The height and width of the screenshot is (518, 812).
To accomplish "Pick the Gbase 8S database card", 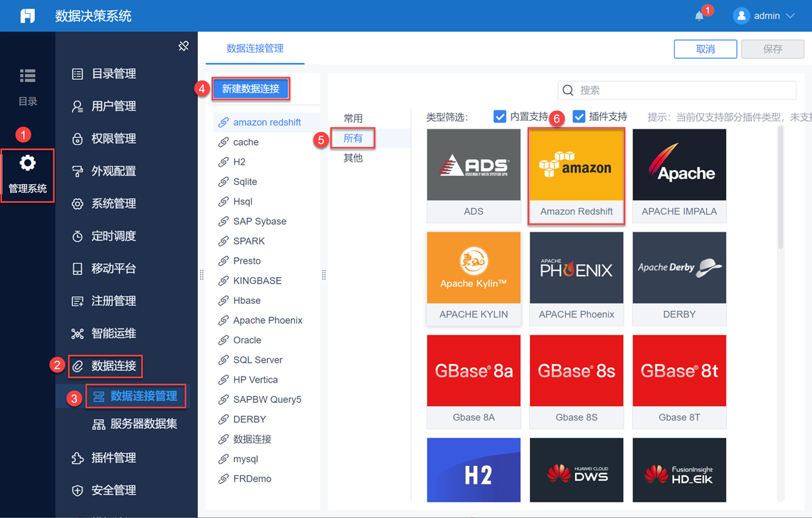I will point(577,382).
